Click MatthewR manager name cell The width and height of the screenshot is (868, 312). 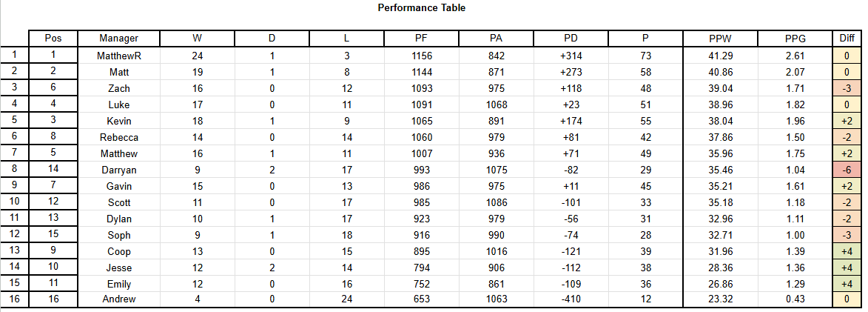pos(119,56)
